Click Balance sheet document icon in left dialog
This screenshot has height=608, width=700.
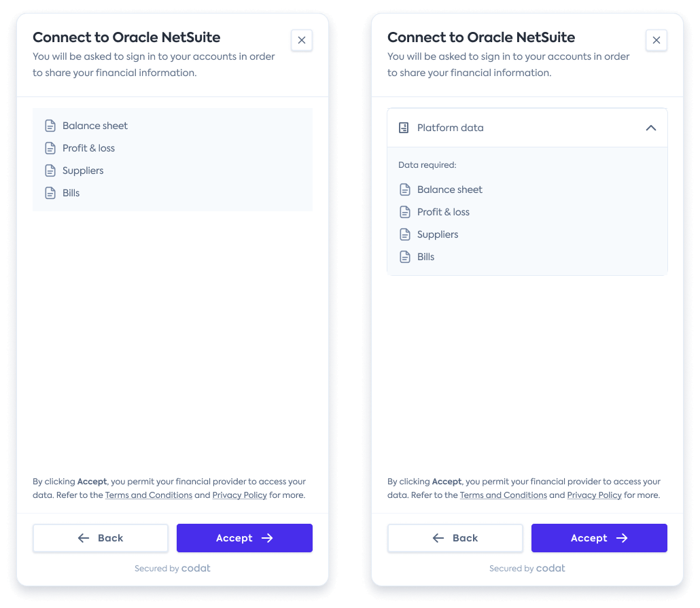pyautogui.click(x=50, y=126)
